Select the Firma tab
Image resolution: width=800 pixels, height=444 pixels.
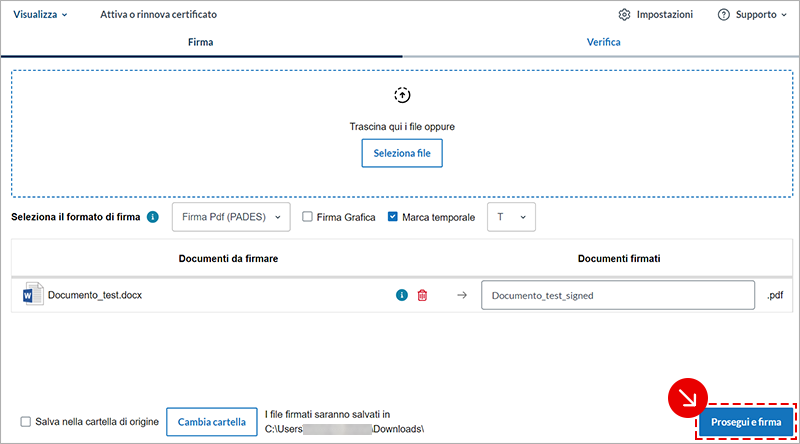(201, 43)
